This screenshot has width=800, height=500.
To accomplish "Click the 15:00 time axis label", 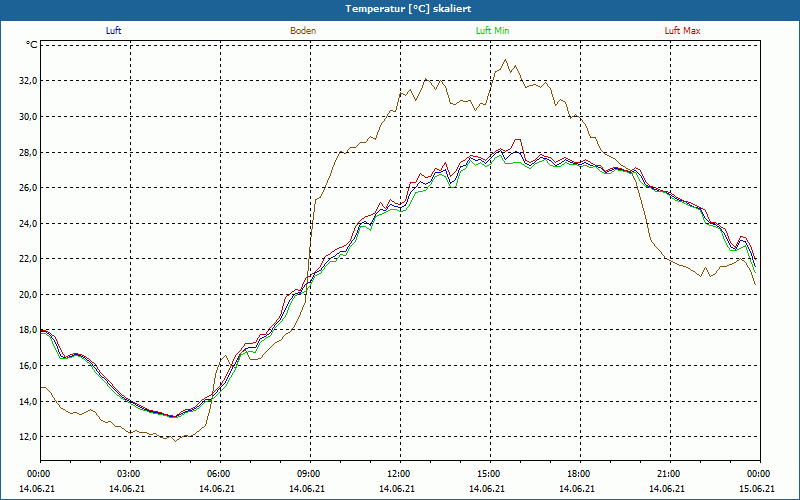I will [490, 474].
